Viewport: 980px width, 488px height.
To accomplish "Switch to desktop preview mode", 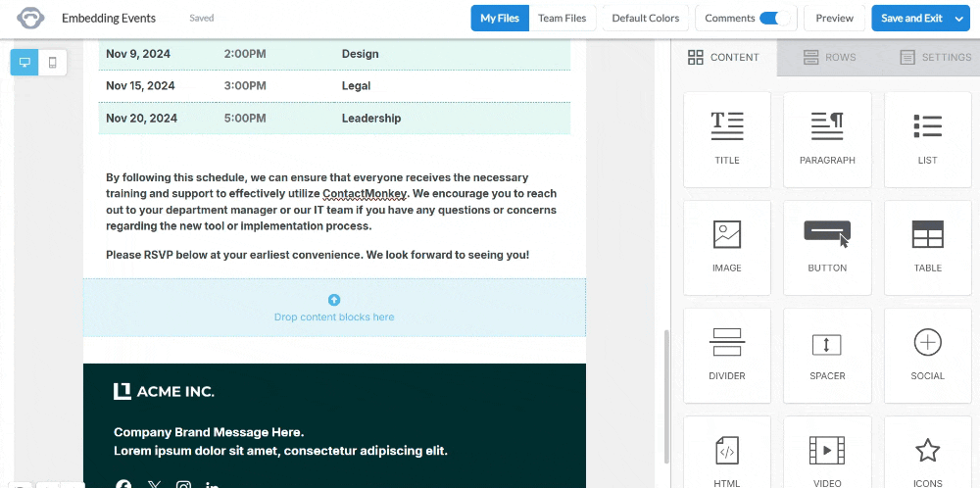I will pyautogui.click(x=25, y=63).
